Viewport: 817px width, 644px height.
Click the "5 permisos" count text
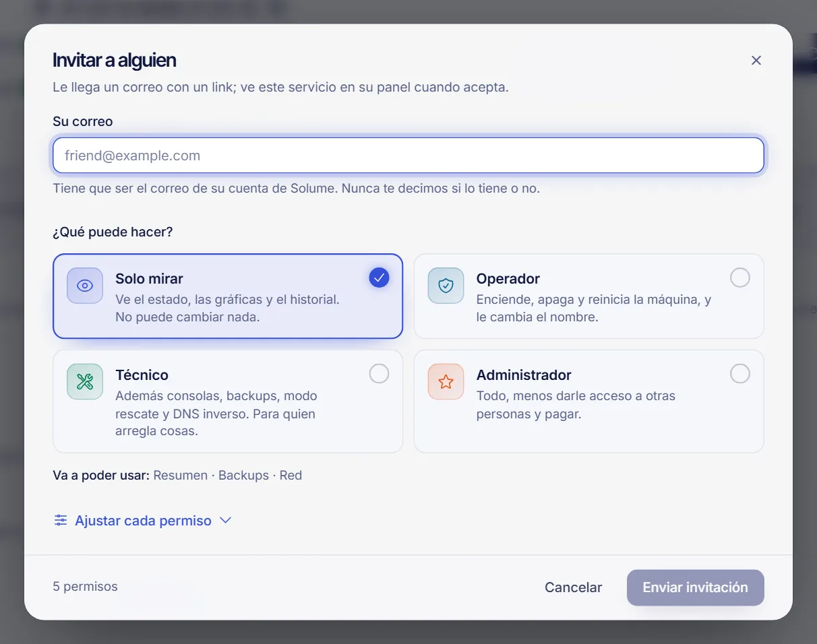click(x=85, y=587)
